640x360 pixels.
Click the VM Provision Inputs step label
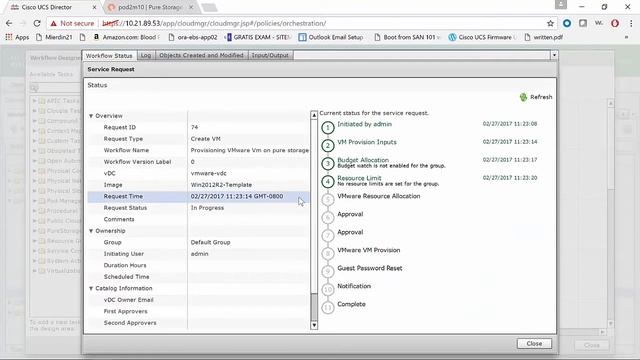click(x=367, y=142)
